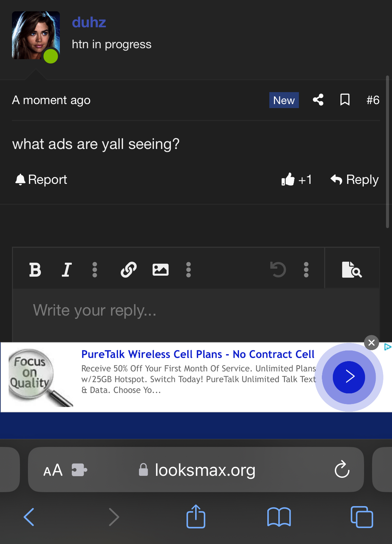
Task: Undo last edit in reply editor
Action: 278,270
